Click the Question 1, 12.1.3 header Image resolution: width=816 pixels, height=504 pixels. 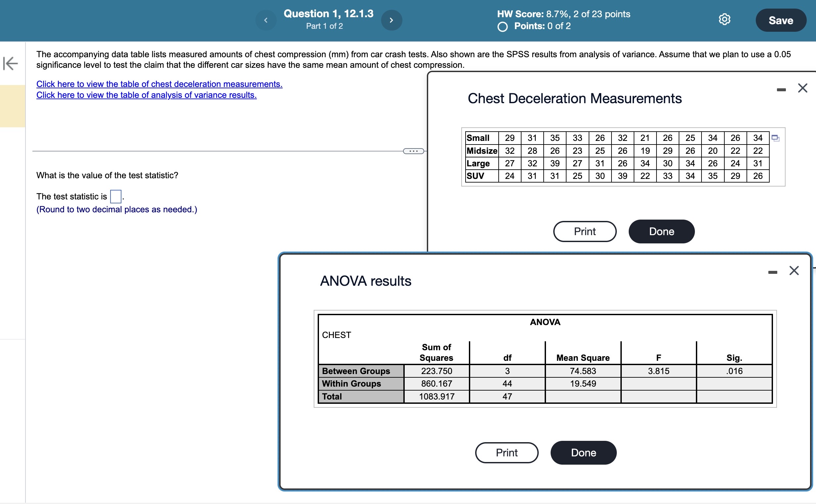pos(328,13)
